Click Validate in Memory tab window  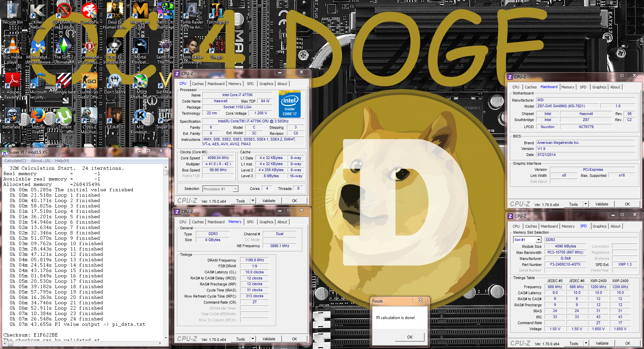[x=269, y=339]
